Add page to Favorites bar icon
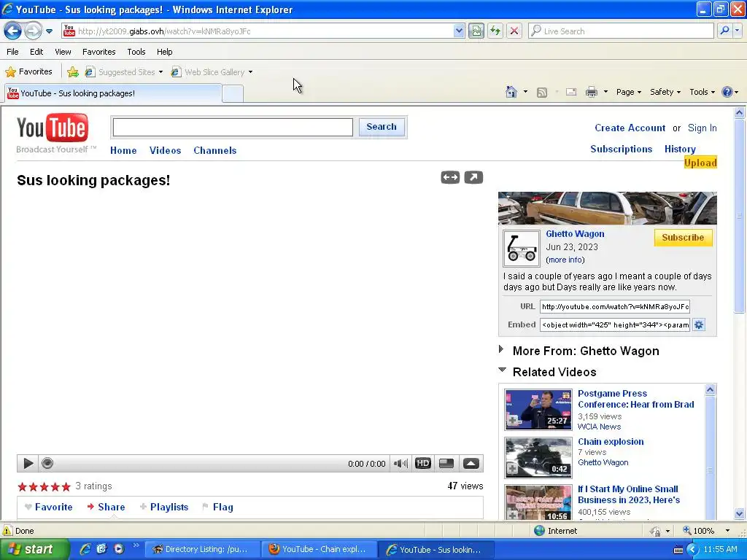Image resolution: width=747 pixels, height=560 pixels. coord(73,72)
